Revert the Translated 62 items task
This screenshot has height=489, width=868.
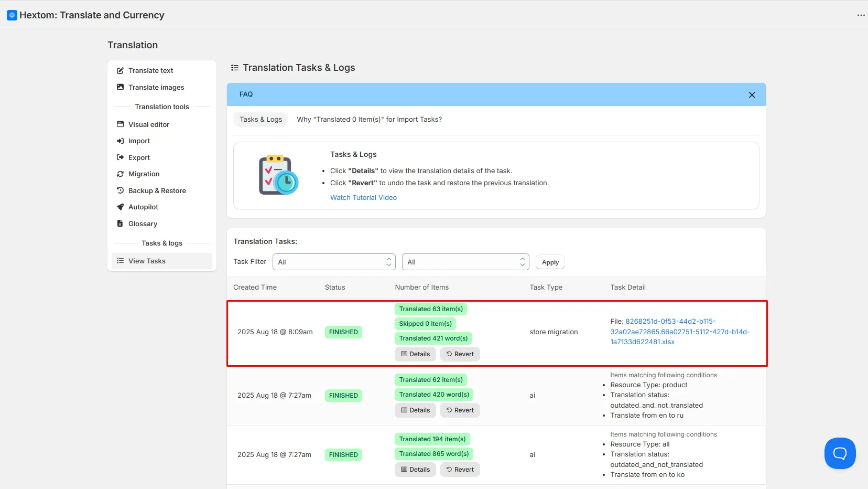click(x=460, y=410)
